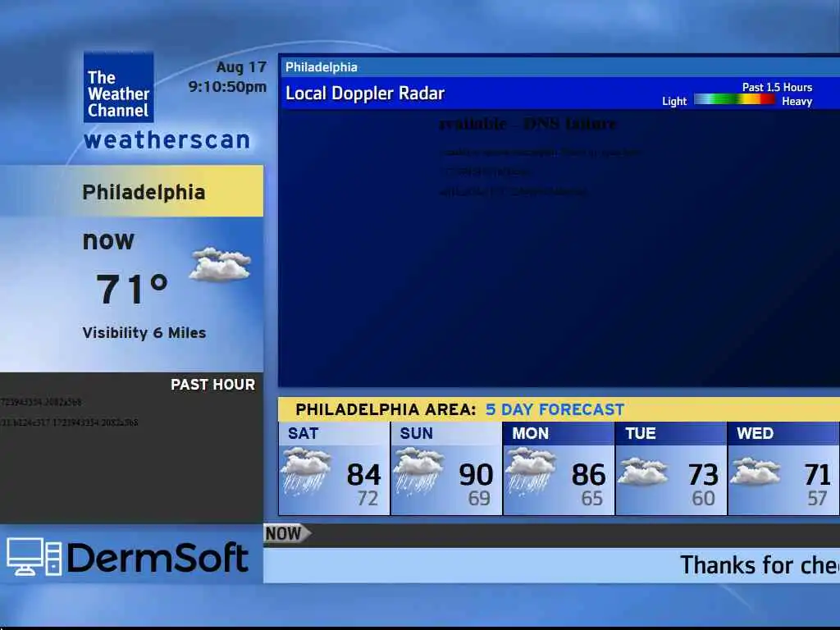Click the 9:10:50pm clock readout

pos(227,86)
